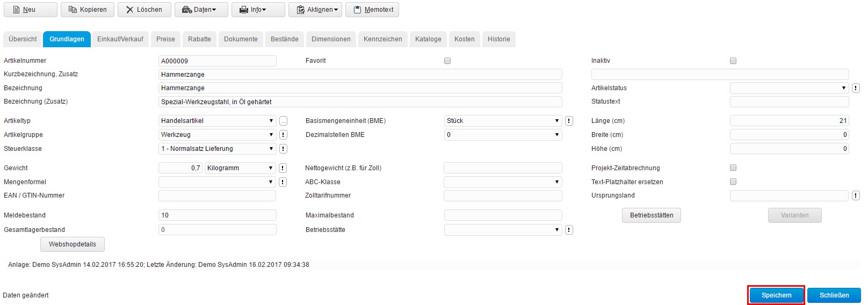Click the exclamation icon beside Artikelgruppe
Image resolution: width=868 pixels, height=305 pixels.
[283, 135]
